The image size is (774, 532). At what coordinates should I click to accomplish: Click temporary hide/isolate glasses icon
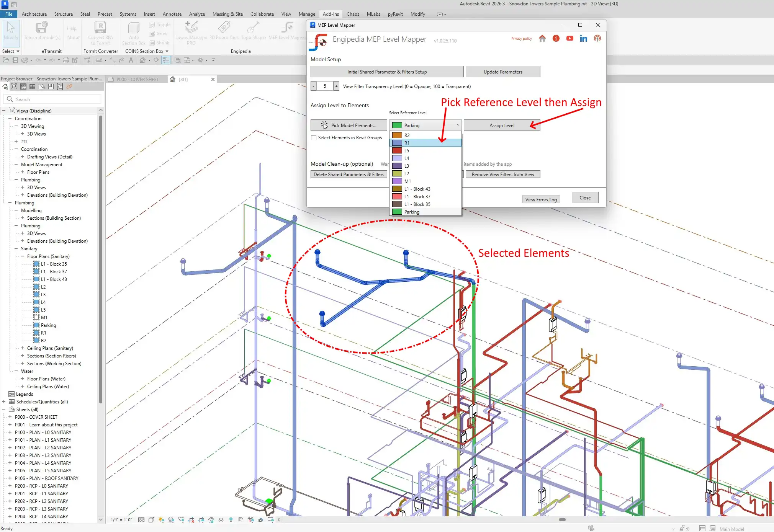221,520
